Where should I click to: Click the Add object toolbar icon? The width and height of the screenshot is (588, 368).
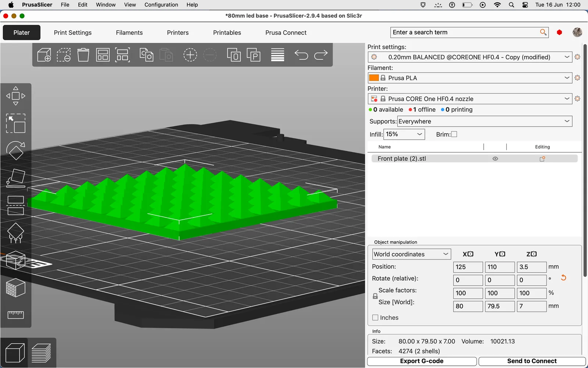click(44, 55)
